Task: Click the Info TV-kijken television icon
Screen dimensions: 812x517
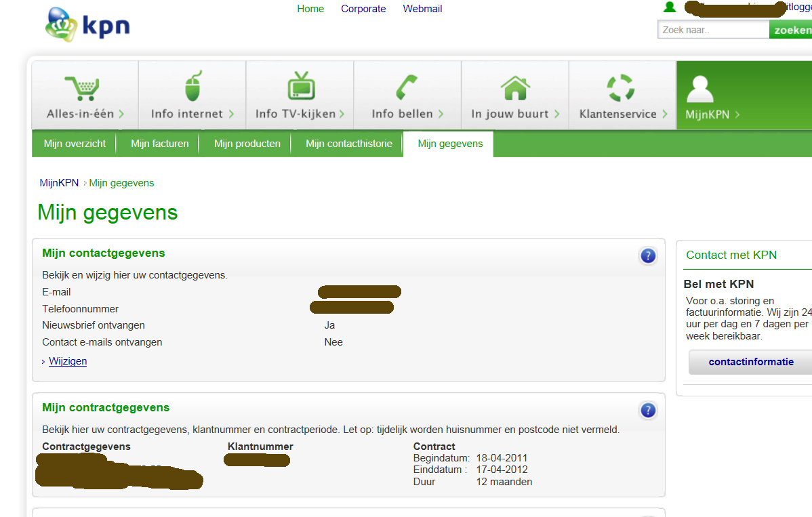Action: coord(301,87)
